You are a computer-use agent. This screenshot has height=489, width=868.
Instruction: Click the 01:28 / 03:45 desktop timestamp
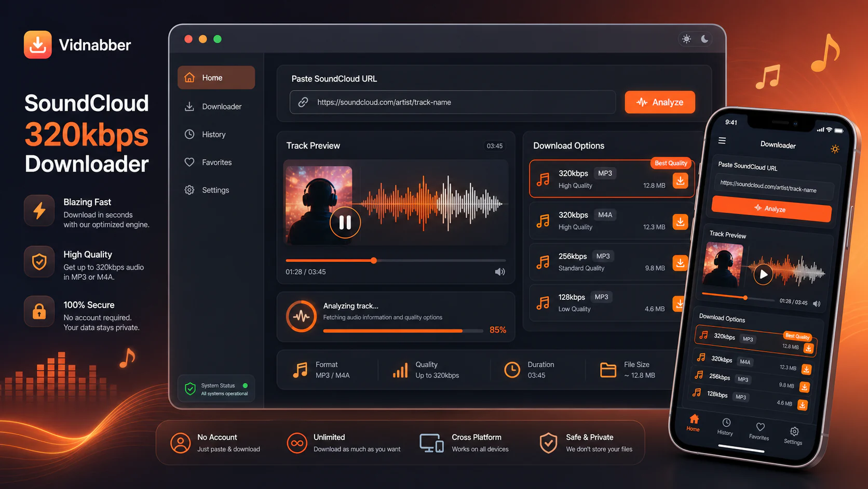(306, 272)
